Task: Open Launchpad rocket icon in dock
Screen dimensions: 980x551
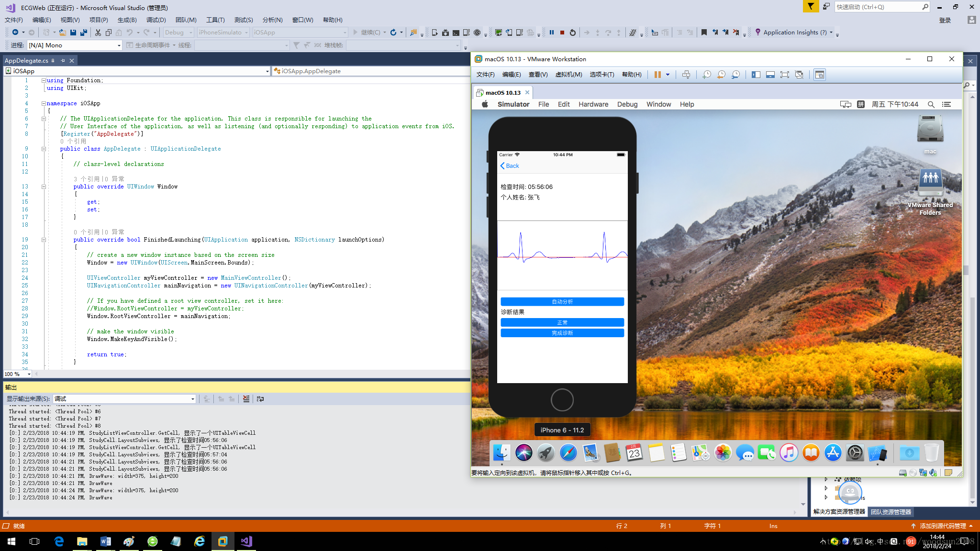Action: tap(546, 452)
